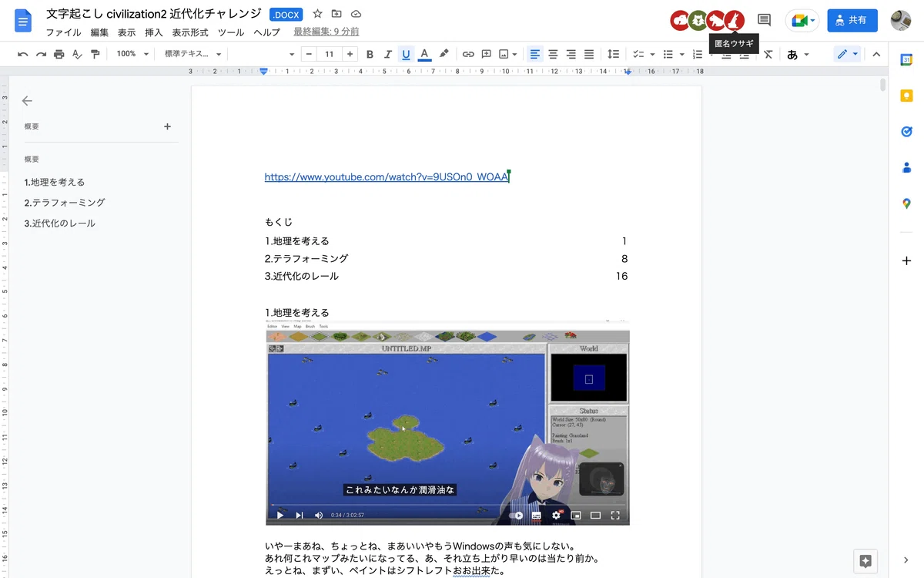
Task: Open the Meet call dropdown
Action: (x=802, y=21)
